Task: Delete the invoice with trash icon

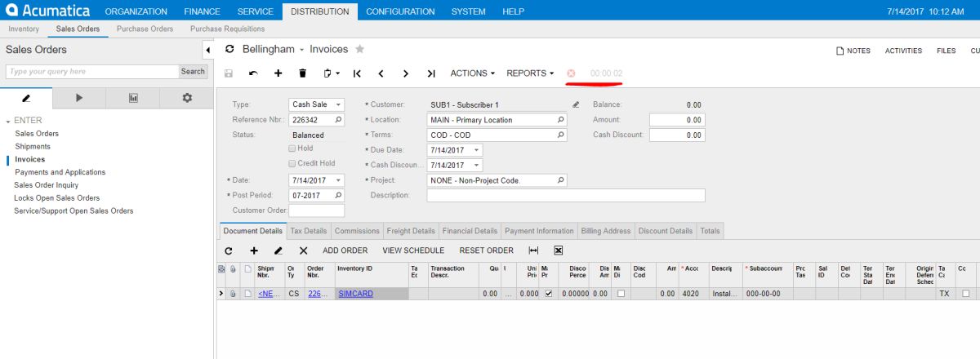Action: (302, 73)
